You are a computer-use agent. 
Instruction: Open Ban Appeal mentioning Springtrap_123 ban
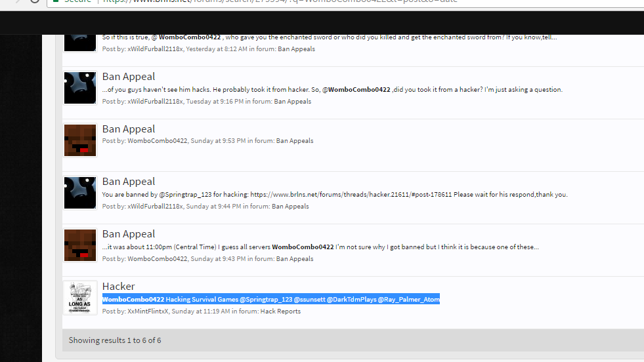(x=129, y=182)
